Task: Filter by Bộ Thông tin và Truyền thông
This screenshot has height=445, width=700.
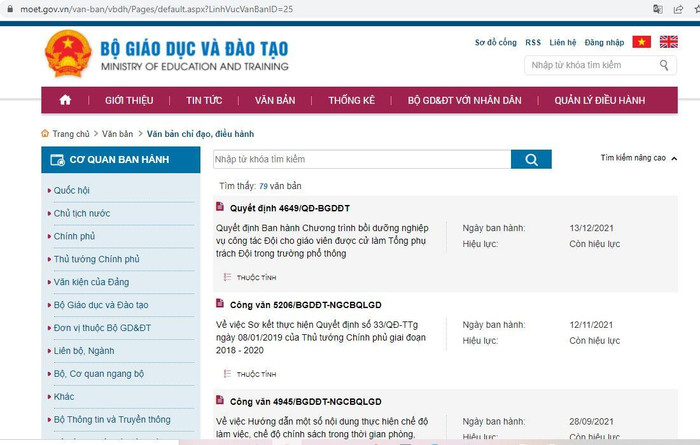Action: pyautogui.click(x=112, y=420)
